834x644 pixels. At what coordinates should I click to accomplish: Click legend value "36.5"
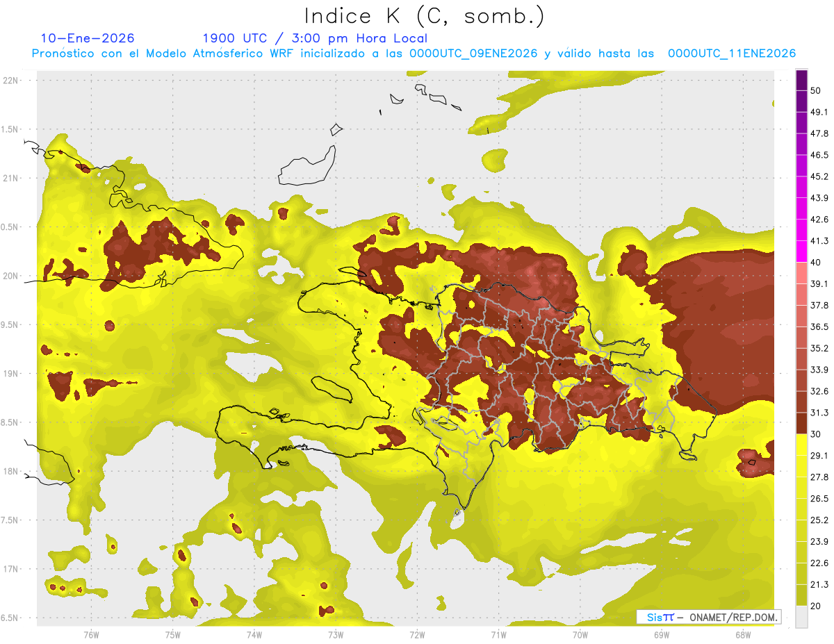(x=819, y=327)
